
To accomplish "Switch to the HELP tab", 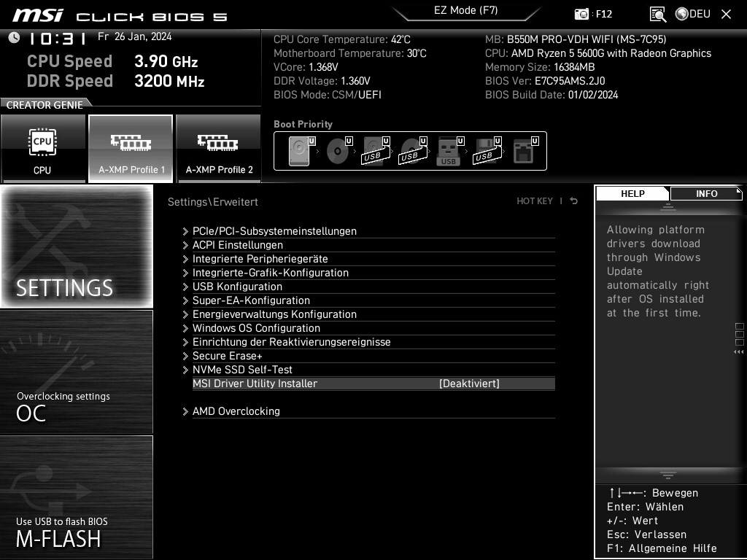I will [632, 193].
